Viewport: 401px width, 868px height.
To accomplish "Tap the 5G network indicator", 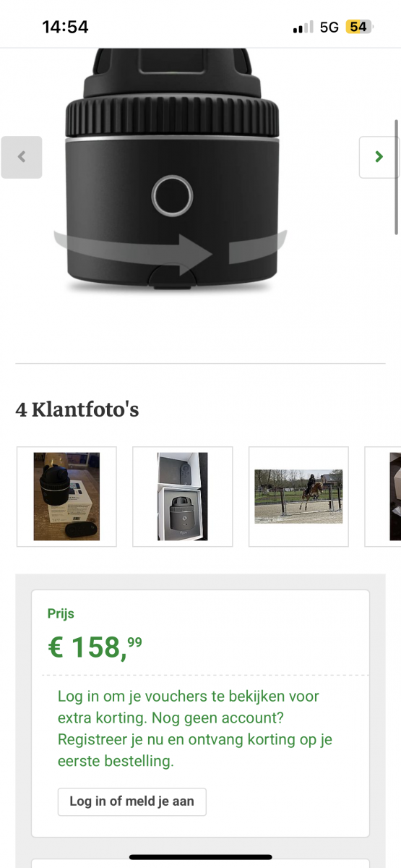I will click(x=329, y=27).
